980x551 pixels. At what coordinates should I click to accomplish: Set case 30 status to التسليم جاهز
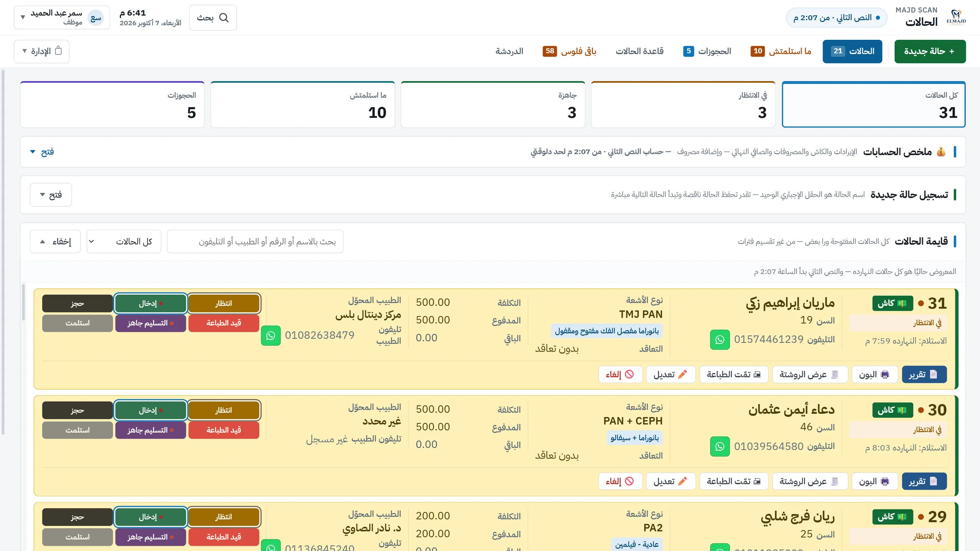point(150,430)
